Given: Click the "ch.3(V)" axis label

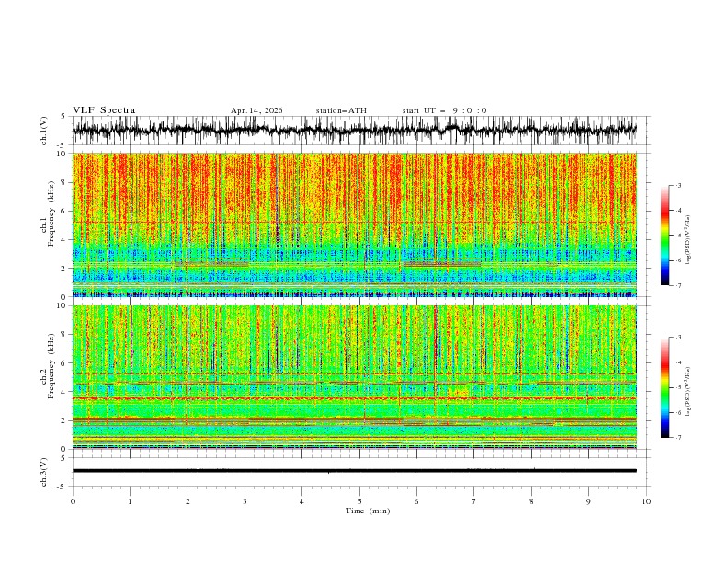Looking at the screenshot, I should 44,472.
